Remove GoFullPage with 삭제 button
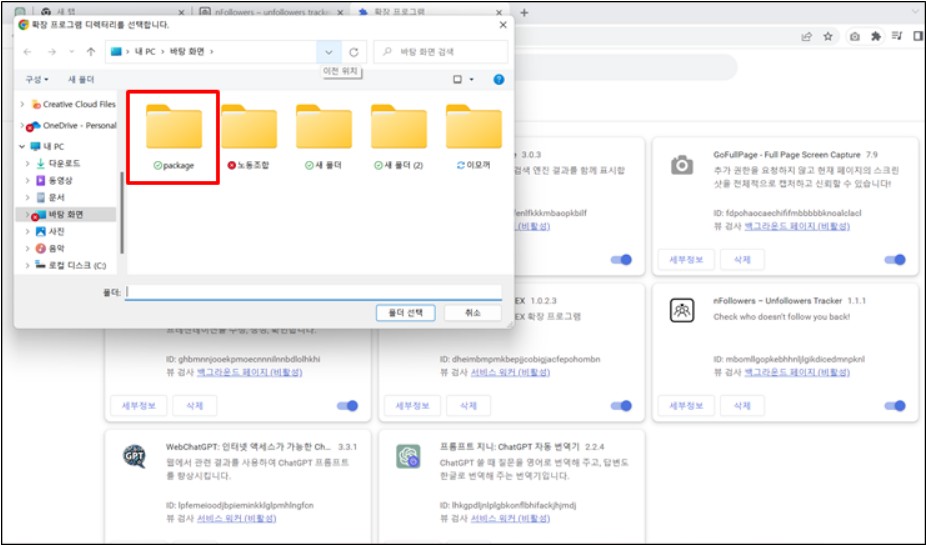926x545 pixels. coord(742,260)
